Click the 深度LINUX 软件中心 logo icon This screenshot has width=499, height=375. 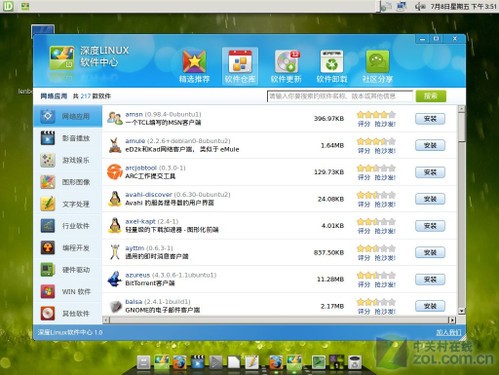click(62, 58)
